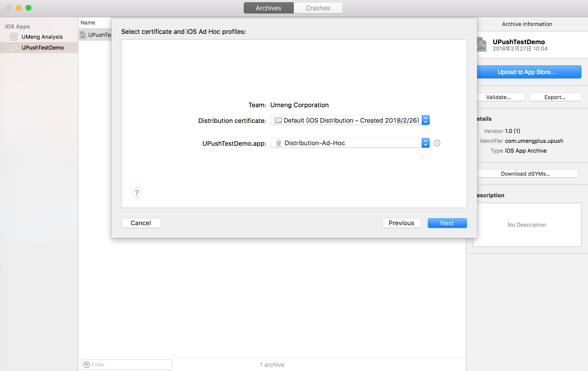Click the No Description text box
Screen dimensions: 588x371
pos(527,225)
